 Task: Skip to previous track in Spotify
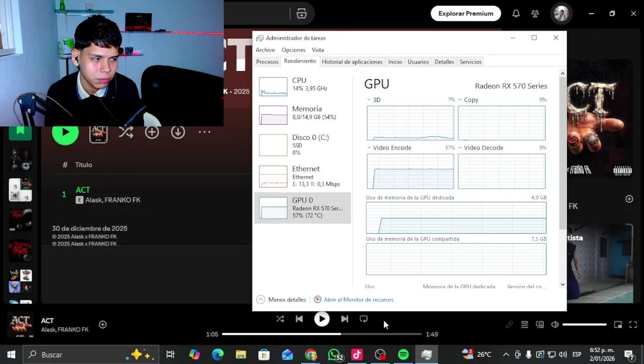[299, 319]
